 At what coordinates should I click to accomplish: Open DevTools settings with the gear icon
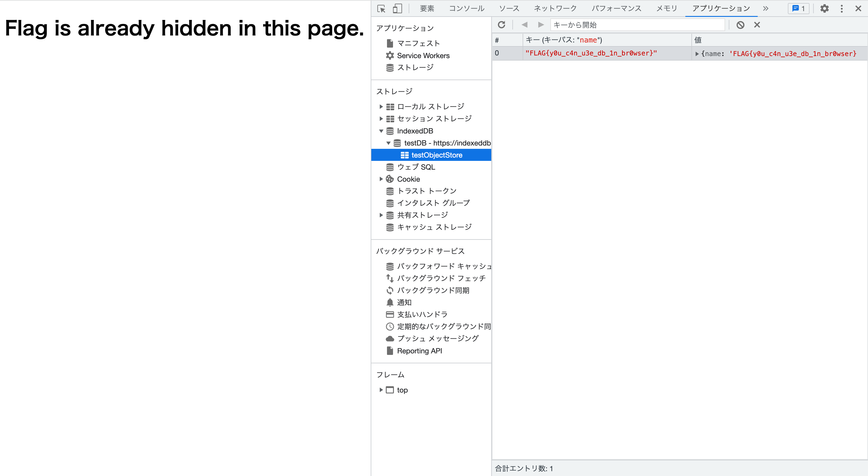click(825, 8)
